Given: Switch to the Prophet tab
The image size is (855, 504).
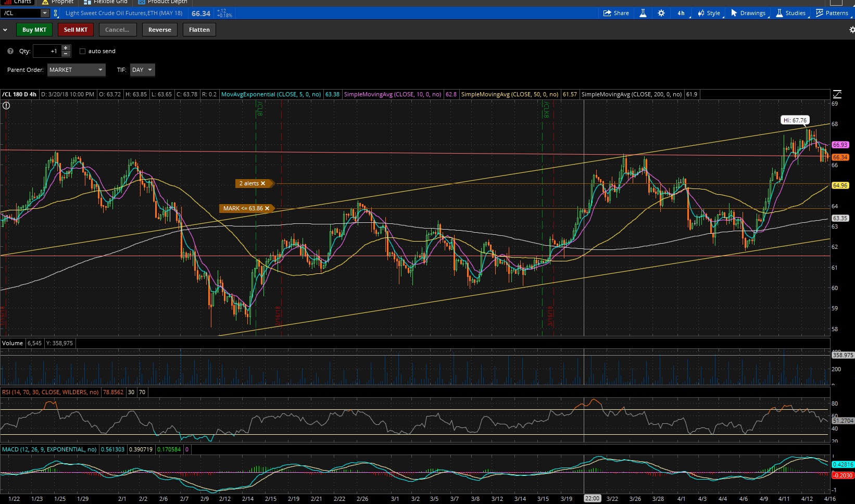Looking at the screenshot, I should [x=58, y=2].
